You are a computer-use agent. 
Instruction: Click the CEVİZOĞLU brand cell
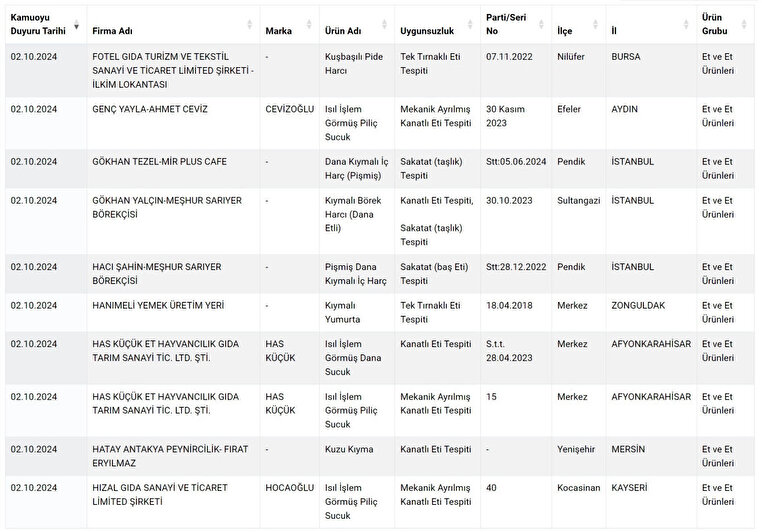tap(290, 108)
